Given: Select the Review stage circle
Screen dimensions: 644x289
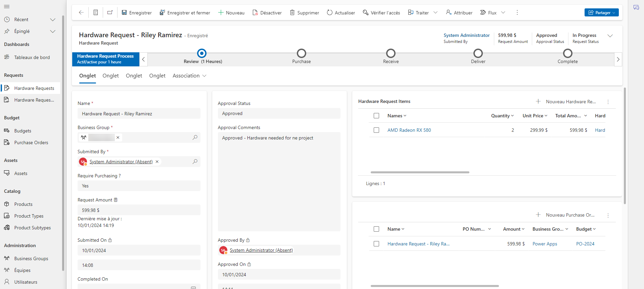Looking at the screenshot, I should tap(202, 53).
